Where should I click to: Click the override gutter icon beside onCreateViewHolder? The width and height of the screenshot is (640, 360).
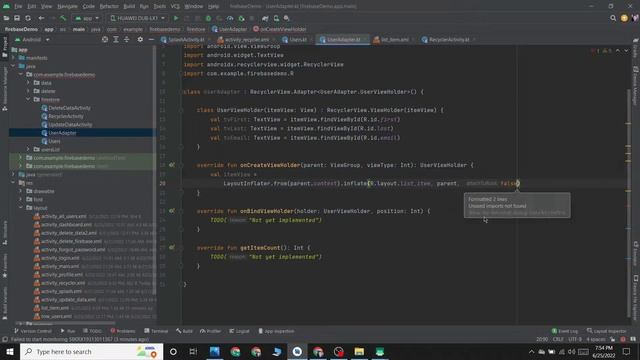coord(172,165)
